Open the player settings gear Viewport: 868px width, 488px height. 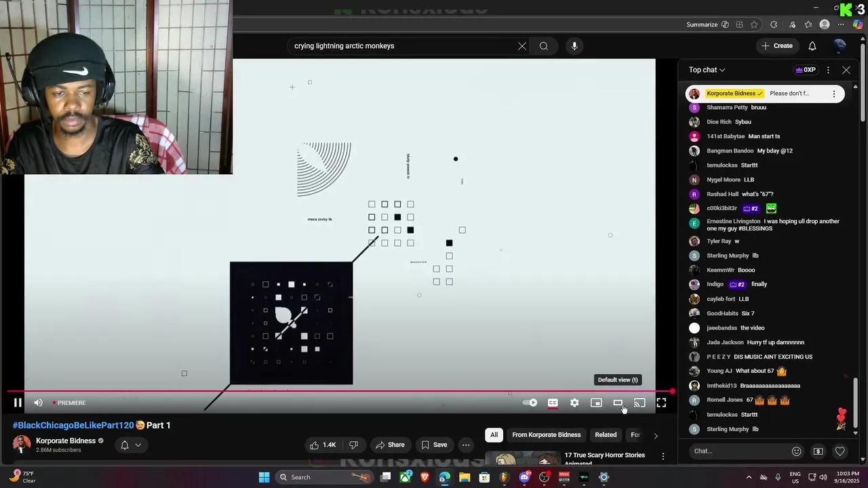(574, 403)
